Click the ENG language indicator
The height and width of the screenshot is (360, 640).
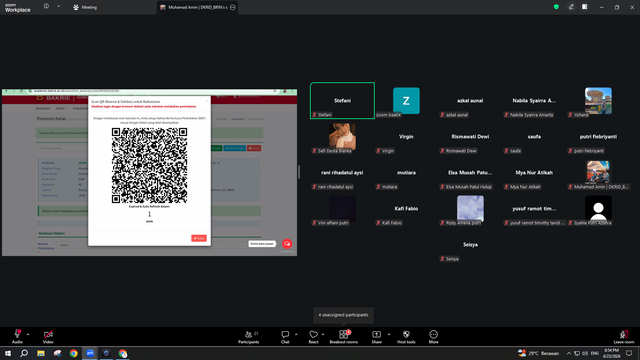(595, 353)
